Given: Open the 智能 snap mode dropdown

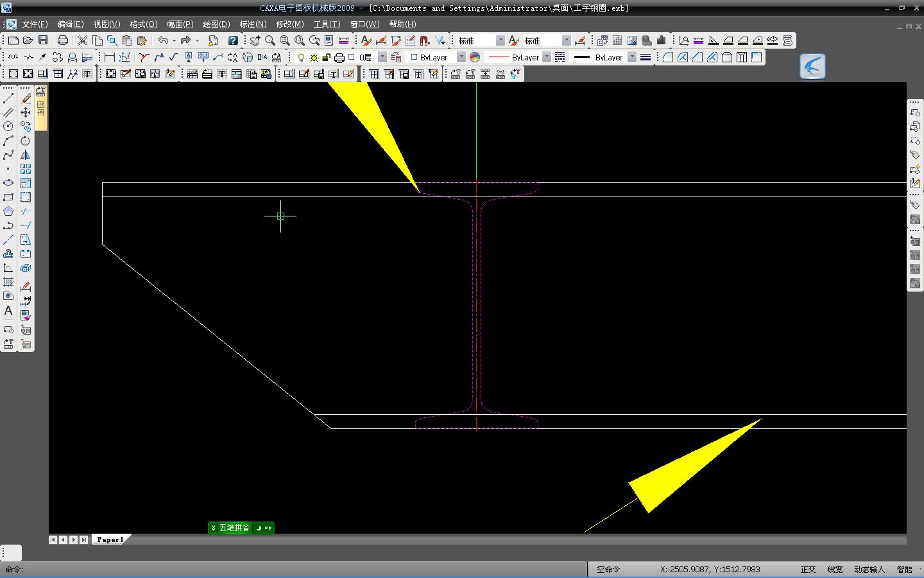Looking at the screenshot, I should (x=920, y=570).
